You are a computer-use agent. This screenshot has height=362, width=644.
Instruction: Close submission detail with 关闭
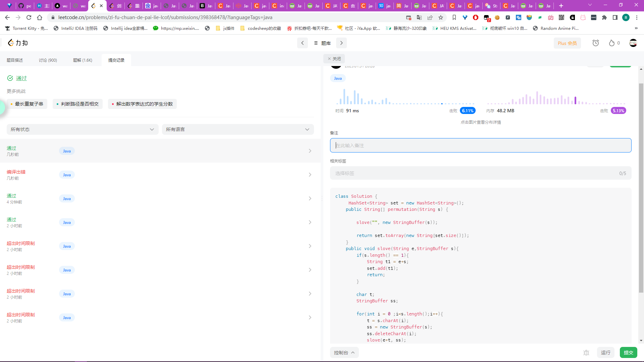point(334,59)
